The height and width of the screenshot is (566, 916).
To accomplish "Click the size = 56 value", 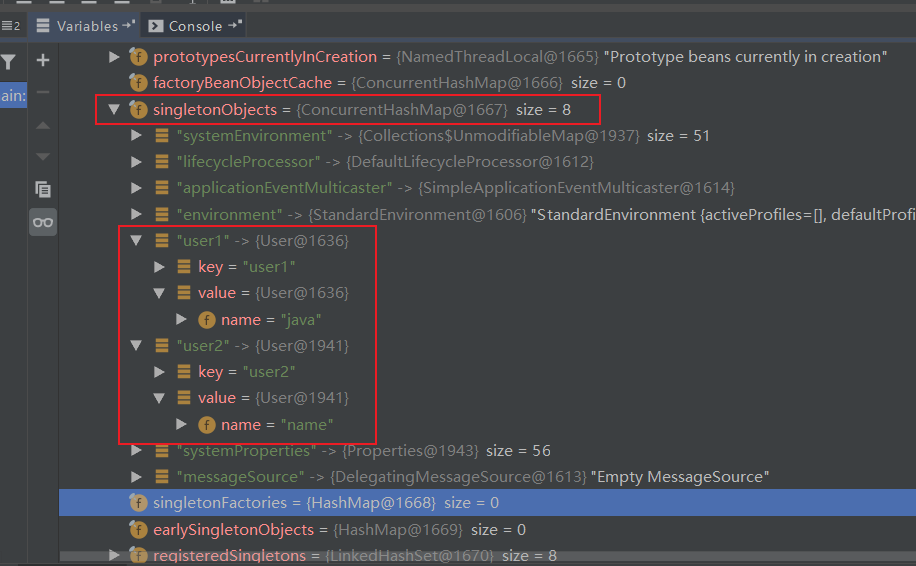I will click(518, 450).
